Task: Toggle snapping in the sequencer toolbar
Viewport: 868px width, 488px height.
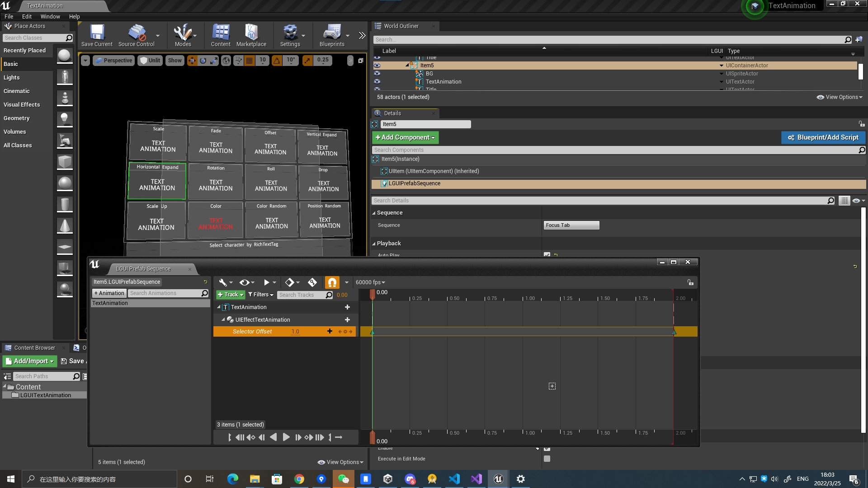Action: point(332,282)
